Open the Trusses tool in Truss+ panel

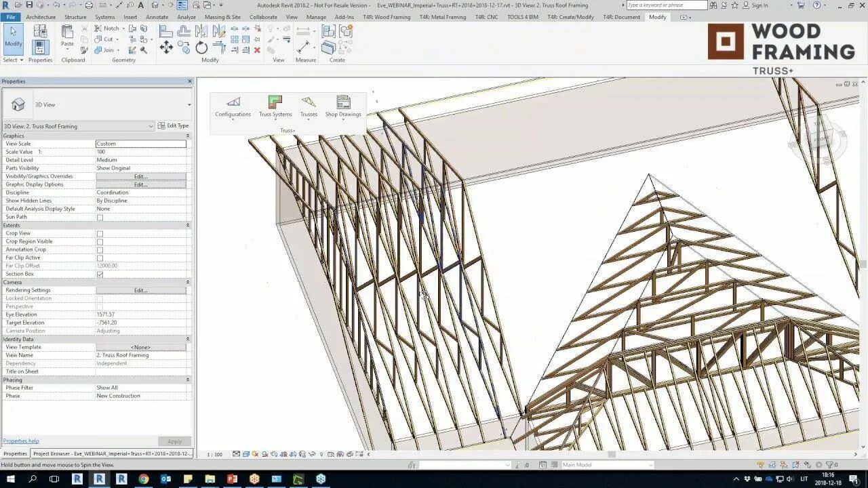(x=309, y=106)
